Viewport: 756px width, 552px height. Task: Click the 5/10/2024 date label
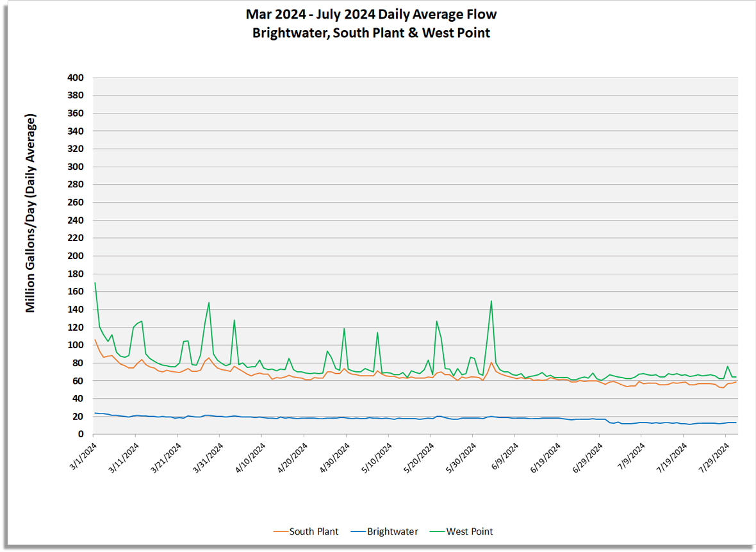[x=377, y=458]
